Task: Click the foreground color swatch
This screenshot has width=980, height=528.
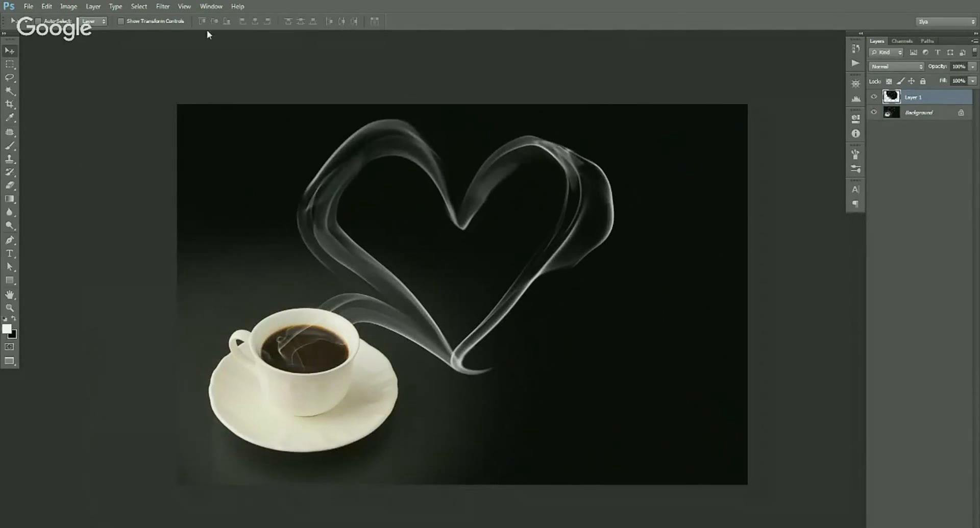Action: [x=7, y=329]
